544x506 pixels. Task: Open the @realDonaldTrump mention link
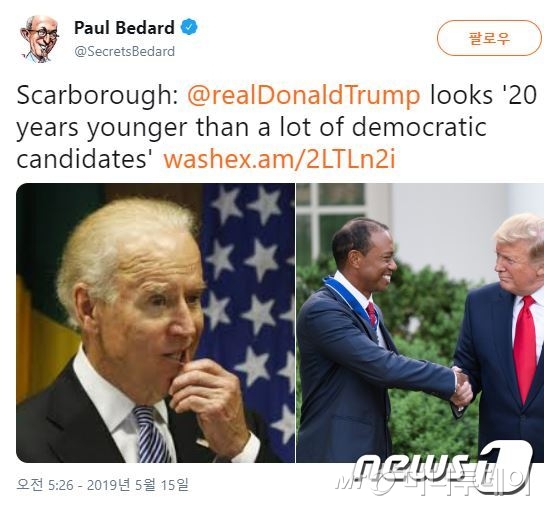304,95
